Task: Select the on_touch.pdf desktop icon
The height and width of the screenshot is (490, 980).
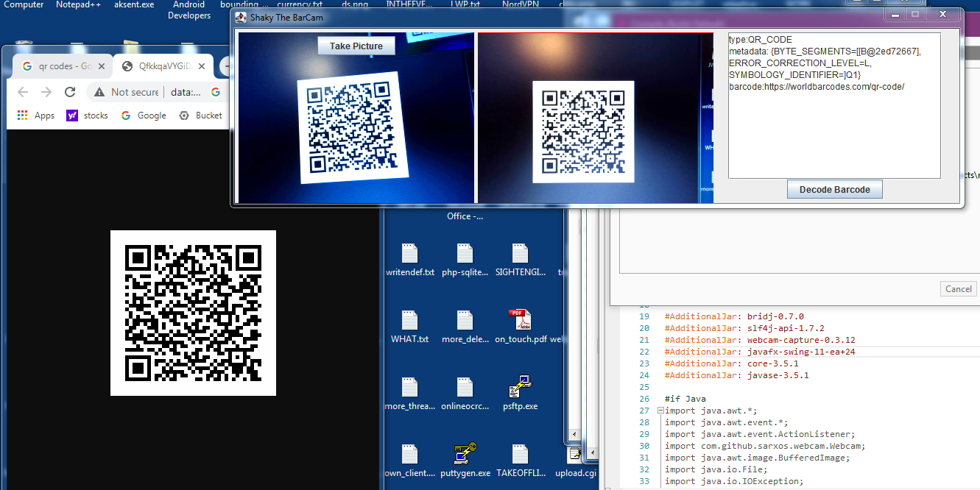Action: coord(520,322)
